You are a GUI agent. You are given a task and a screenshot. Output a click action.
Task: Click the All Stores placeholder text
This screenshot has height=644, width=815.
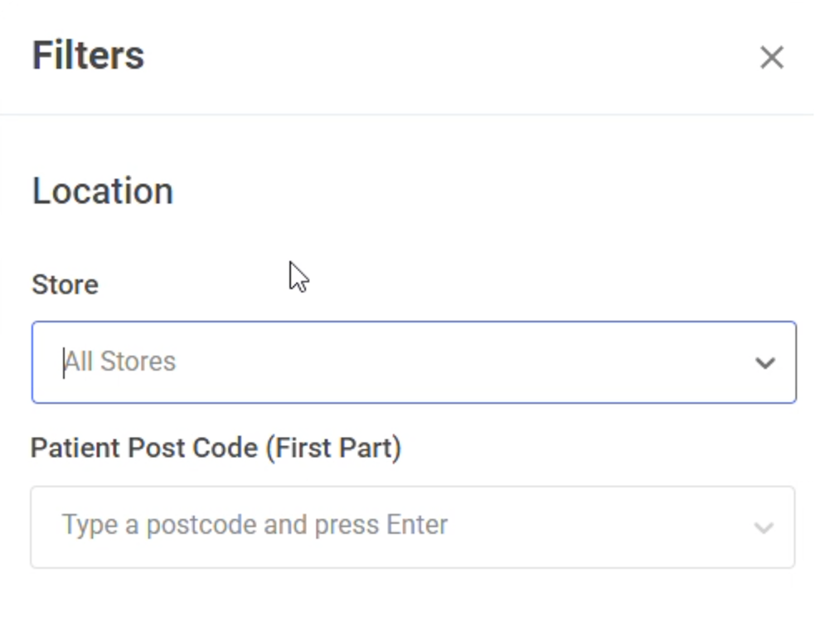[x=120, y=361]
